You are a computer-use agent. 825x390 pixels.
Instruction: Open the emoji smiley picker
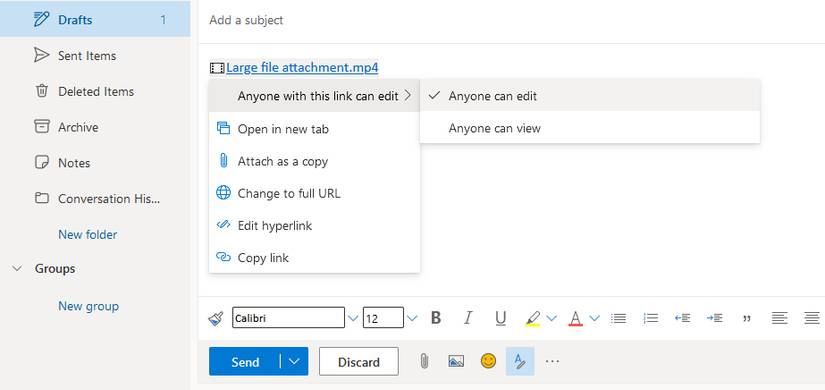pyautogui.click(x=488, y=361)
